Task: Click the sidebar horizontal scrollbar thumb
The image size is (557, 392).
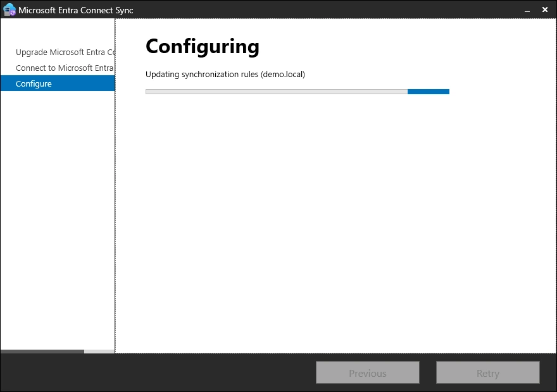Action: (42, 352)
